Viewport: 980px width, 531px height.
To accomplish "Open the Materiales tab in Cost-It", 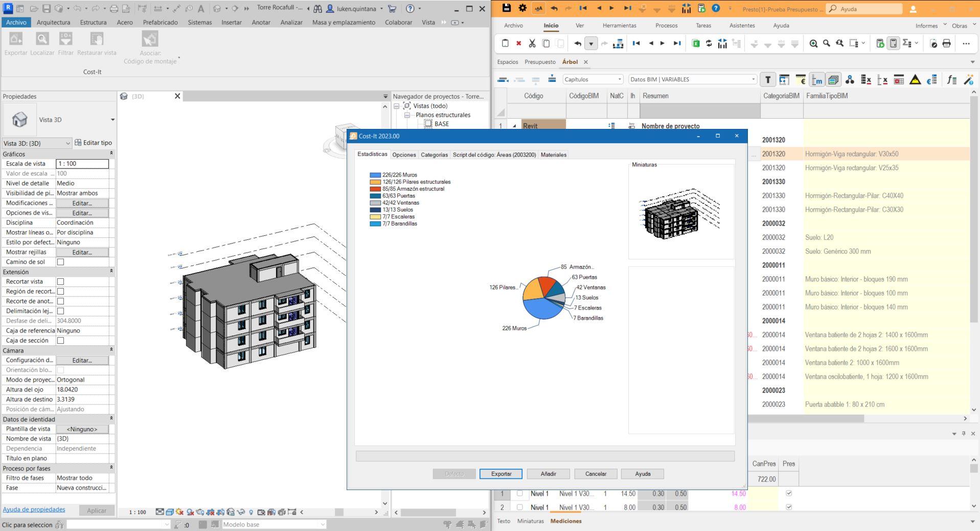I will pos(554,154).
